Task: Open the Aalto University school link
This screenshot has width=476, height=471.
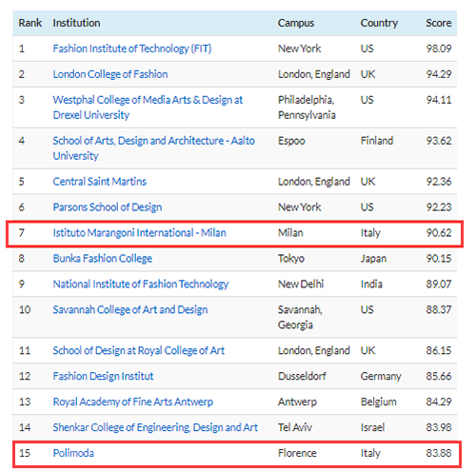Action: pyautogui.click(x=153, y=148)
